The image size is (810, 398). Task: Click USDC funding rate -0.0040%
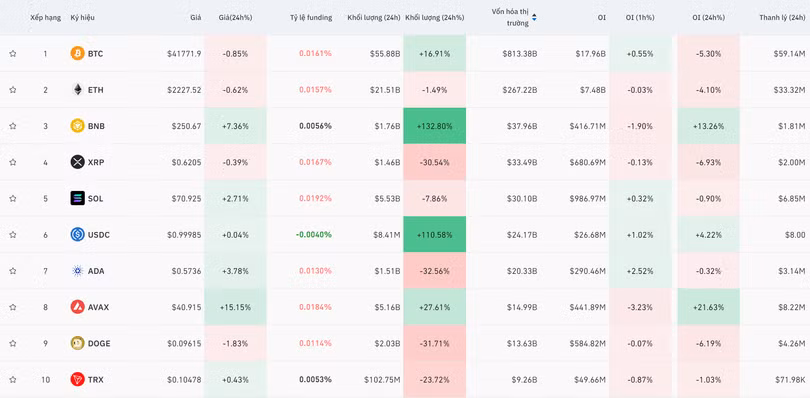314,235
